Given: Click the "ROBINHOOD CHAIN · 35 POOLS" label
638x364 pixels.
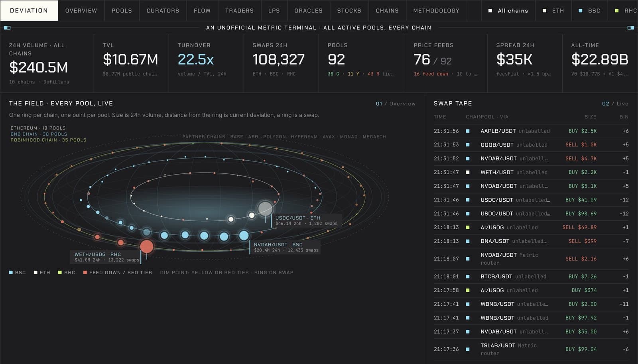Looking at the screenshot, I should 48,140.
